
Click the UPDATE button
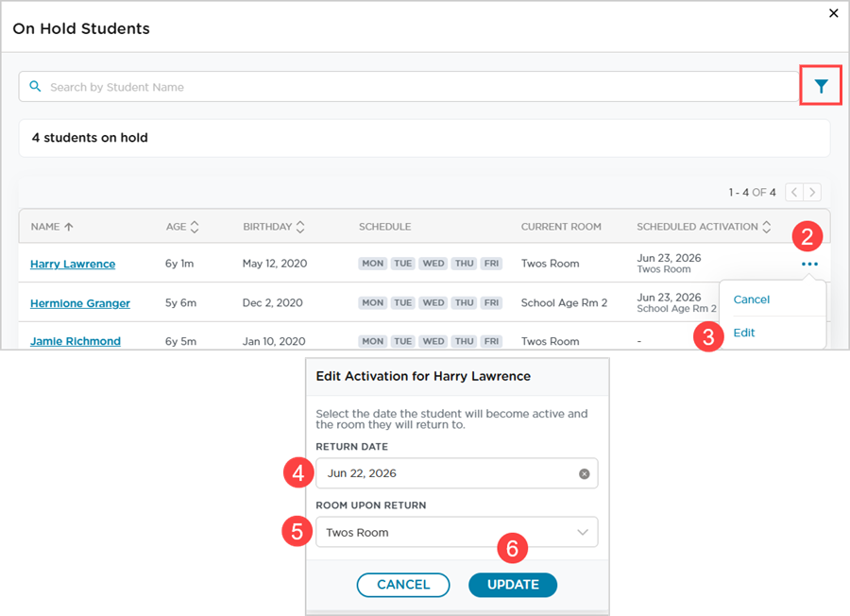click(x=512, y=585)
